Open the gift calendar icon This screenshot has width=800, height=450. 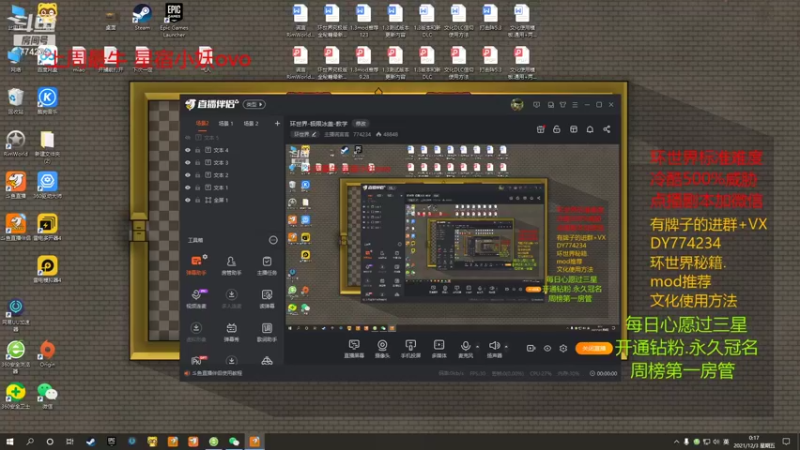pos(540,130)
